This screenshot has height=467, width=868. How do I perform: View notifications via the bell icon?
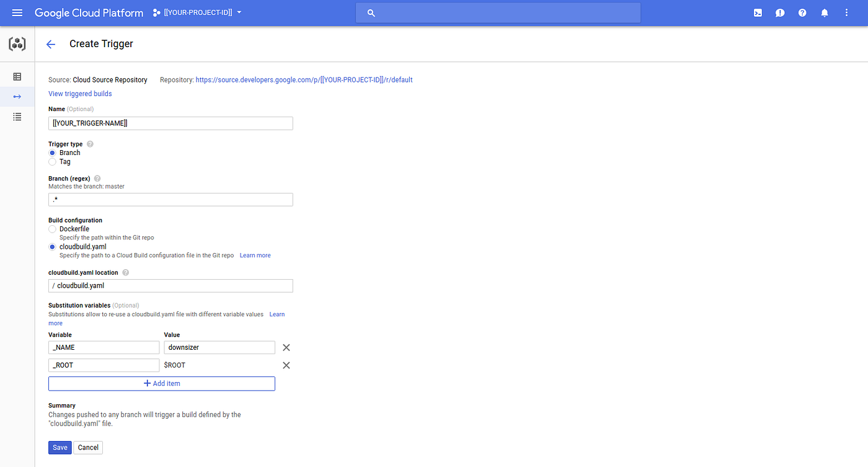[825, 12]
